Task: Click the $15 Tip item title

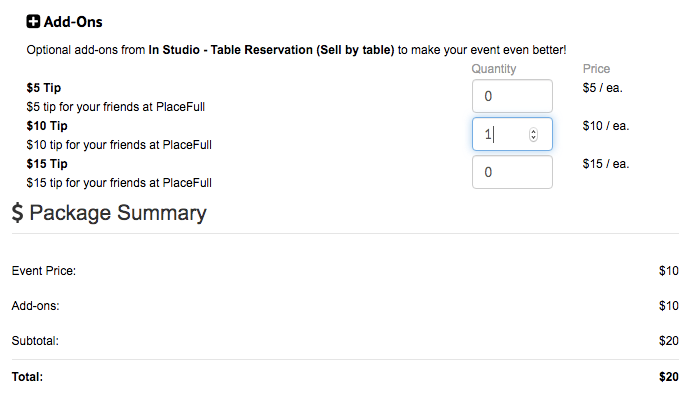Action: point(47,164)
